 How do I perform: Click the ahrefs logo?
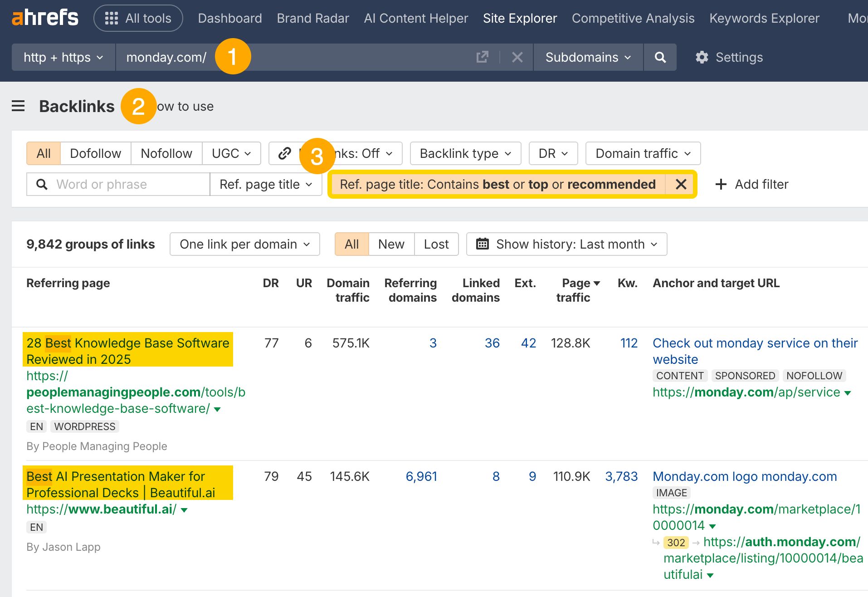pyautogui.click(x=45, y=18)
